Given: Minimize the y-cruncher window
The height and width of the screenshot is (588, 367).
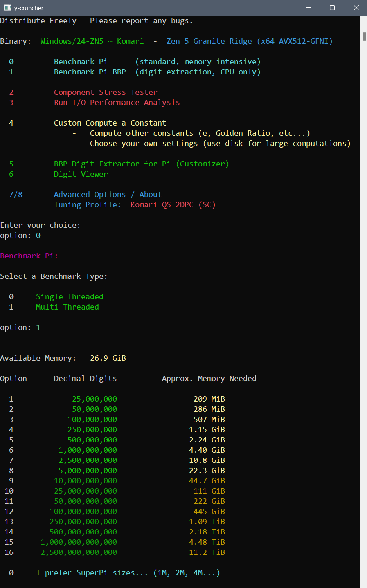Looking at the screenshot, I should (308, 8).
